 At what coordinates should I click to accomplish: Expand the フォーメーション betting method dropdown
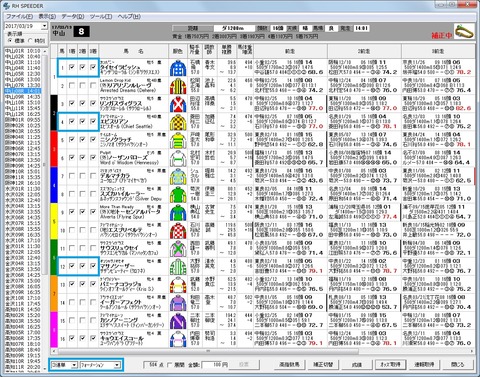pyautogui.click(x=100, y=365)
